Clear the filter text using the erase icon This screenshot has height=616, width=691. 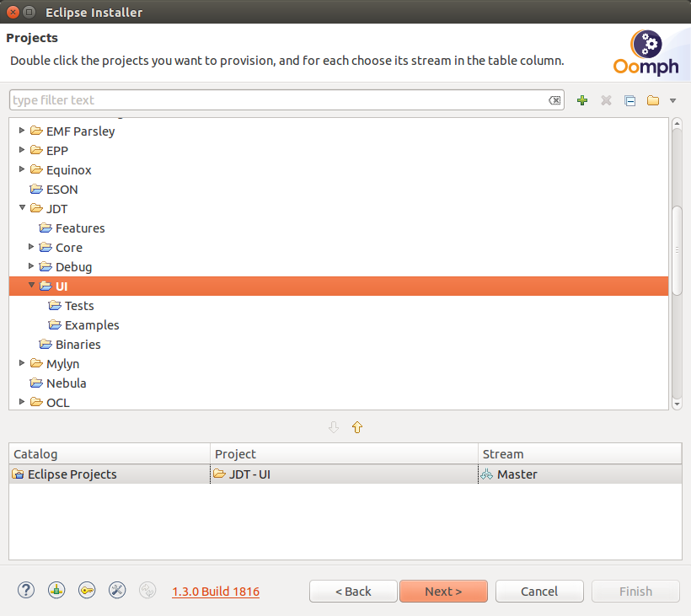554,100
